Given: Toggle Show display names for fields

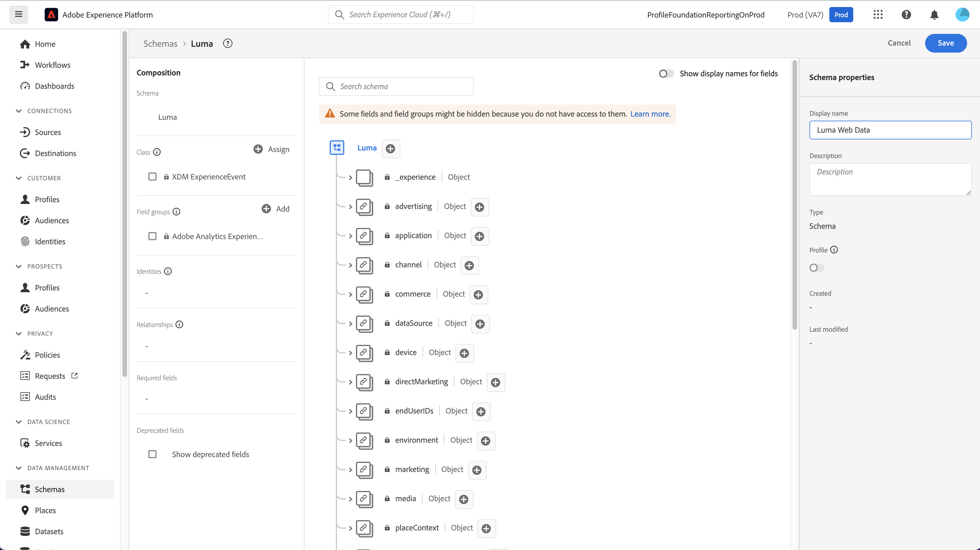Looking at the screenshot, I should pyautogui.click(x=666, y=73).
